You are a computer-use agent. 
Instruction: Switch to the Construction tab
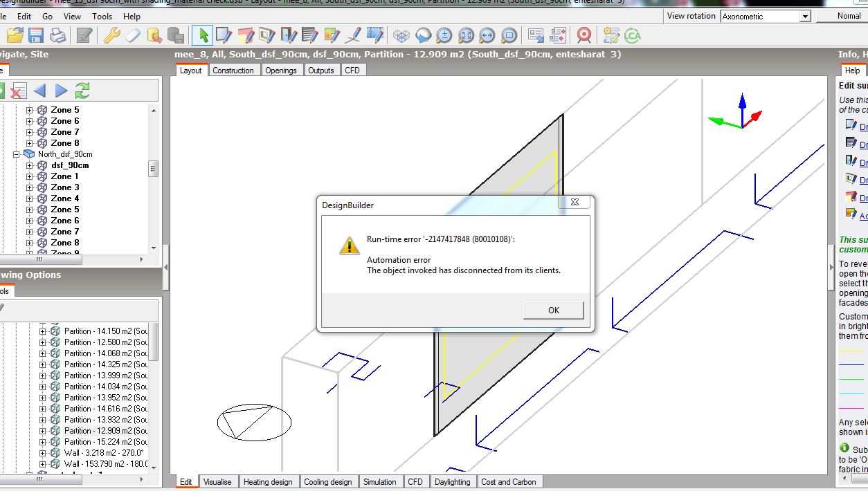(233, 71)
